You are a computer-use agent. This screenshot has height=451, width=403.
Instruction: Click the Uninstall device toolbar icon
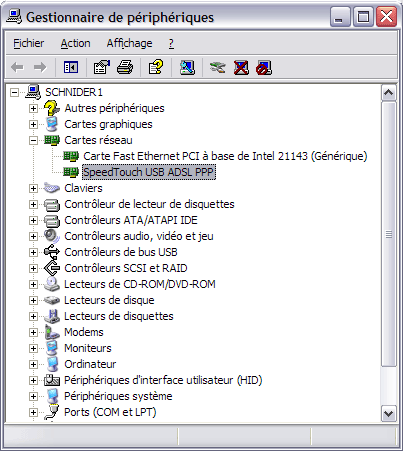[x=241, y=68]
